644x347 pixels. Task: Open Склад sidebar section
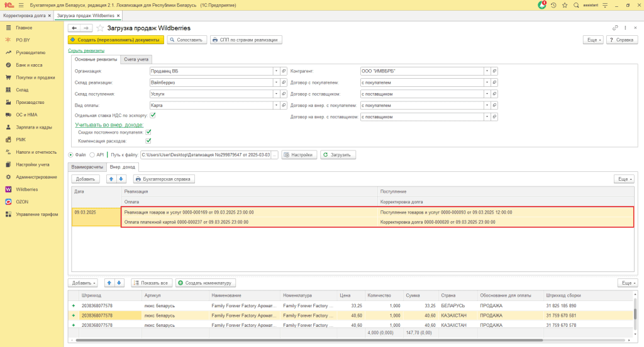pos(22,89)
